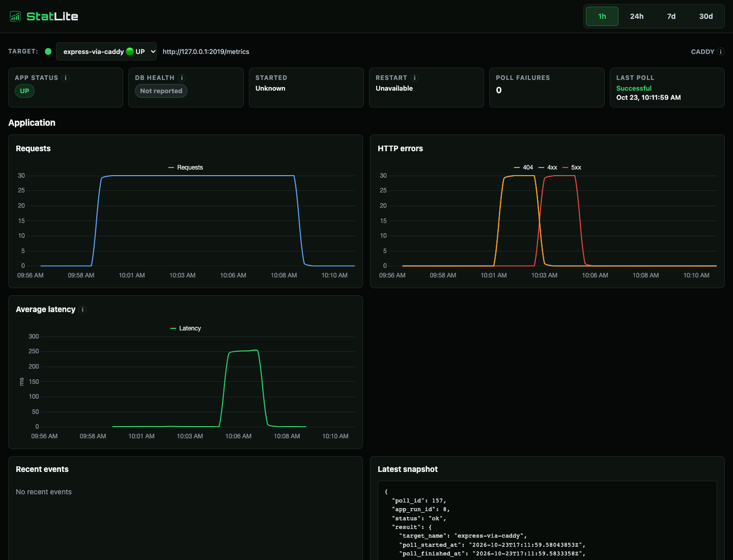Click the StatLite chart logo icon

click(15, 16)
